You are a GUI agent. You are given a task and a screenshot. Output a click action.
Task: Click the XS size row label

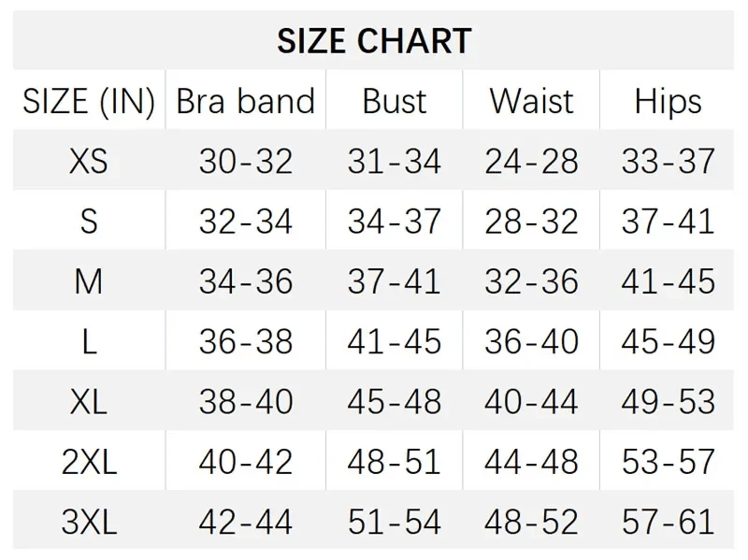[x=89, y=162]
